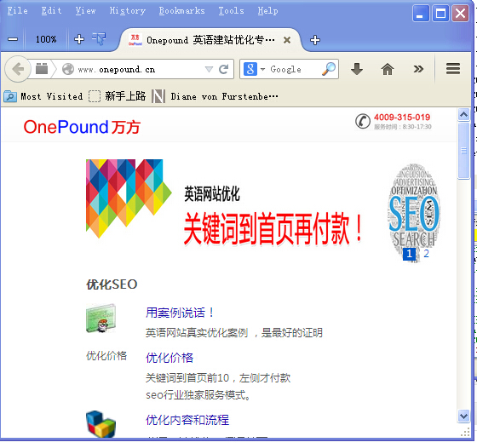This screenshot has height=448, width=477.
Task: Open the 新手上路 bookmark
Action: click(x=118, y=96)
